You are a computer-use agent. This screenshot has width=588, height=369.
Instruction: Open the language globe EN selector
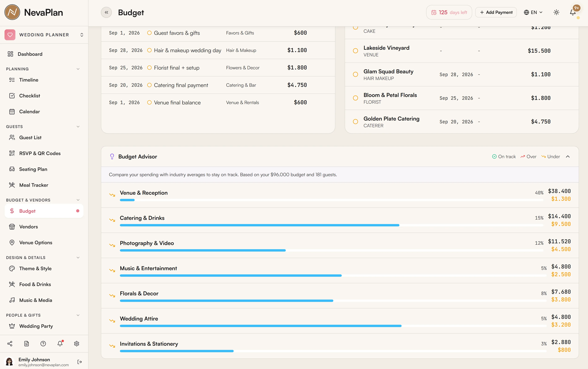tap(533, 12)
